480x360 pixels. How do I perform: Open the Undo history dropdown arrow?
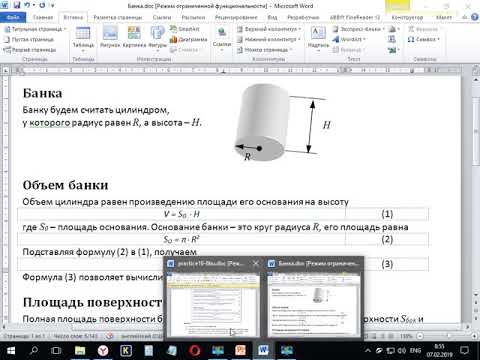tap(34, 5)
